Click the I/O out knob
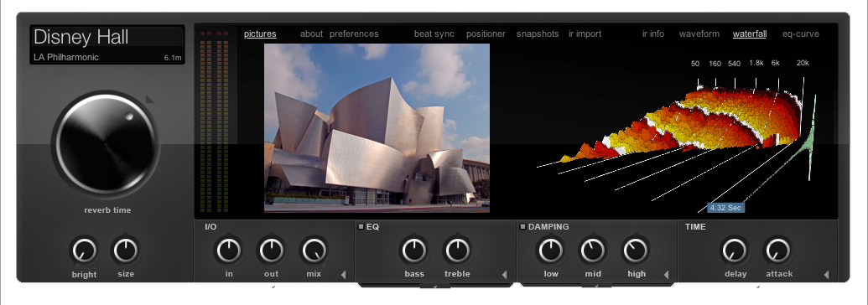Viewport: 868px width, 305px height. click(x=271, y=251)
